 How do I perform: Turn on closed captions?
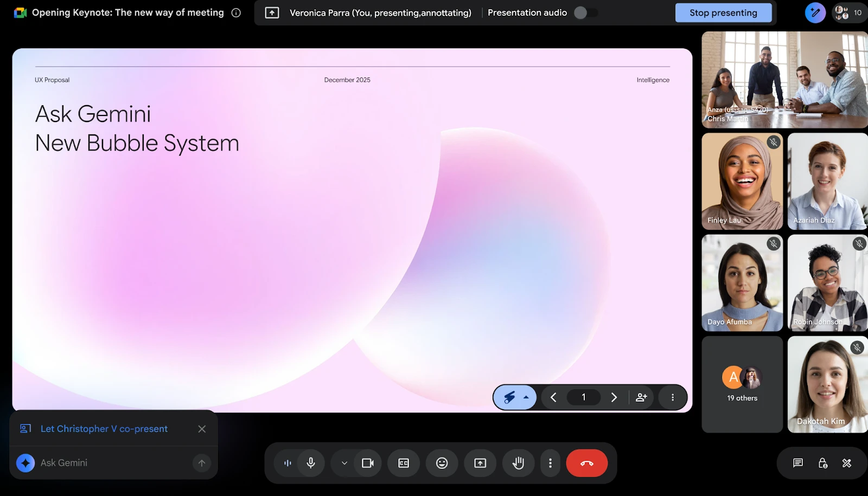click(x=404, y=463)
